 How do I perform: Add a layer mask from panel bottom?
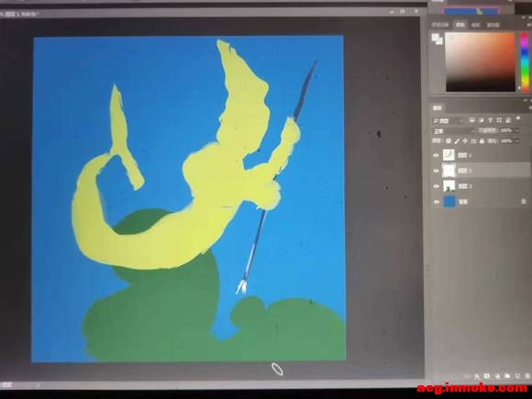tap(487, 376)
